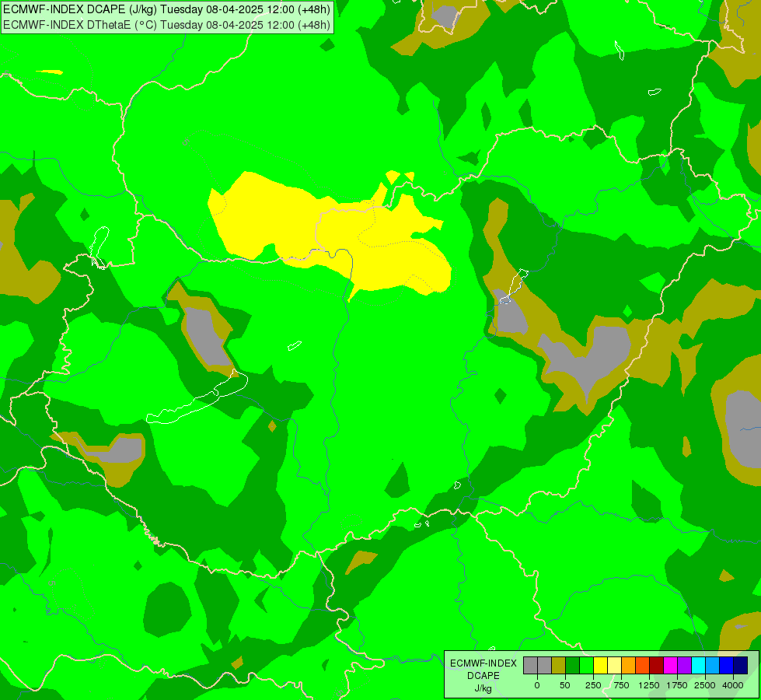
Task: Select the '1250' legend value
Action: click(x=649, y=685)
